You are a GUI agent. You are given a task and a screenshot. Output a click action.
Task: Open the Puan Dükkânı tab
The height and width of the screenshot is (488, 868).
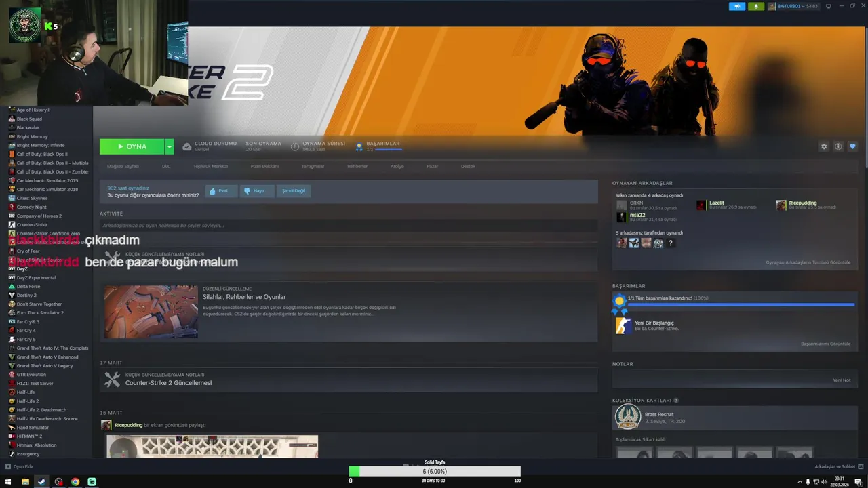click(264, 166)
